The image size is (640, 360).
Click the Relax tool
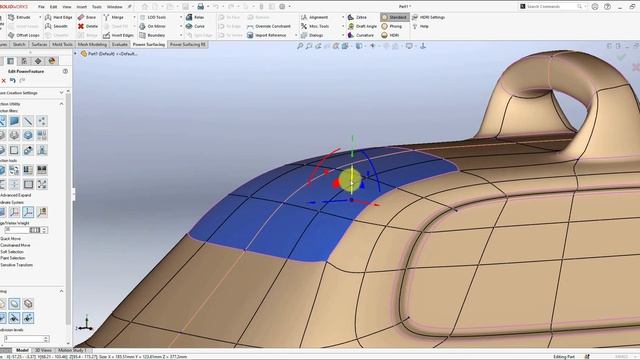(195, 17)
